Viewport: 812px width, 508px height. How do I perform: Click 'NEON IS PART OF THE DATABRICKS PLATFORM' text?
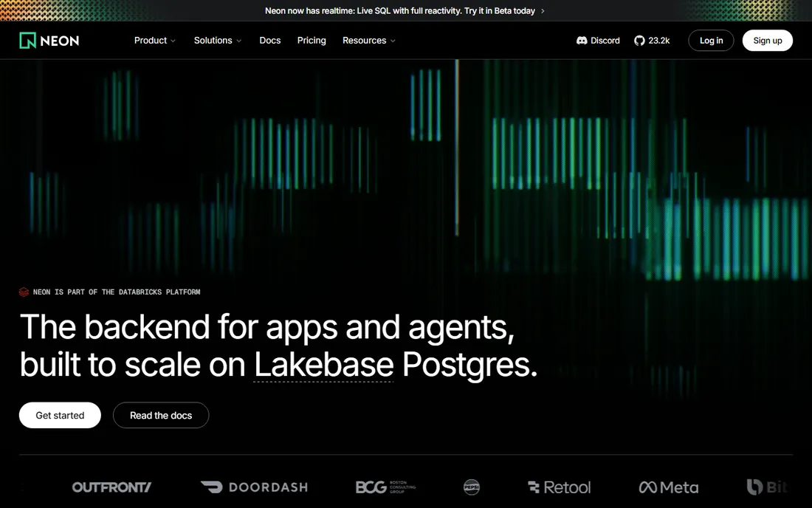coord(117,292)
